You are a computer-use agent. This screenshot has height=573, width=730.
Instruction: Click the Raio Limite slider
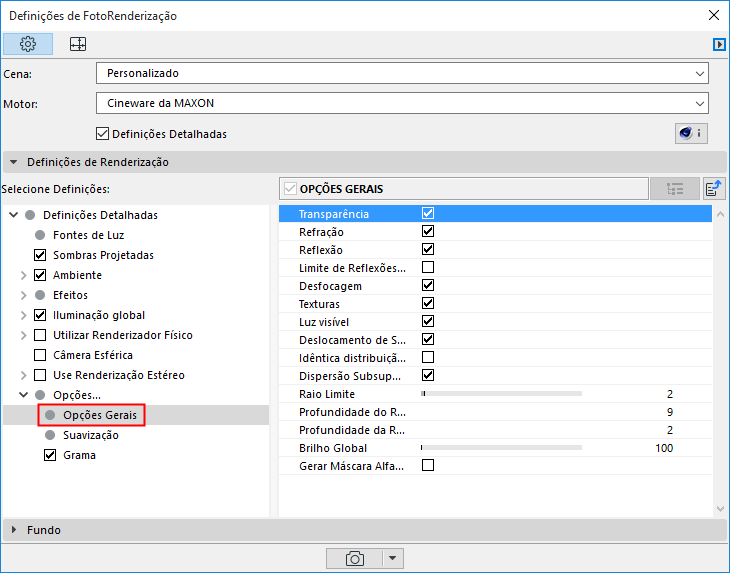click(501, 394)
